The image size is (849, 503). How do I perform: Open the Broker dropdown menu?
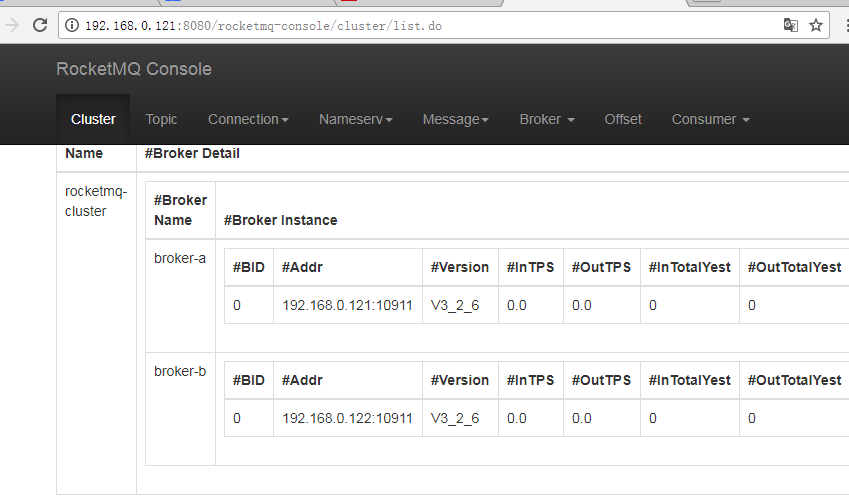tap(547, 119)
